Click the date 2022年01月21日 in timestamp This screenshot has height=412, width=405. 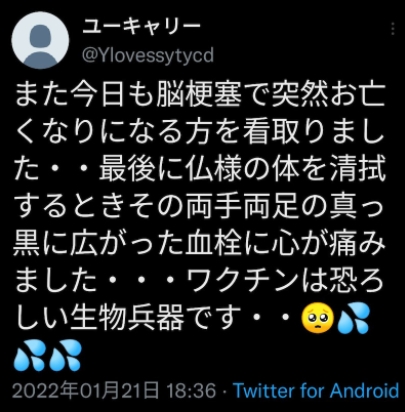(x=85, y=390)
